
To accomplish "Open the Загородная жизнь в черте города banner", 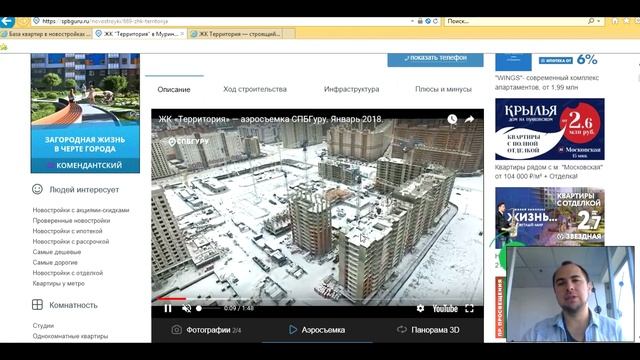I will pyautogui.click(x=85, y=113).
